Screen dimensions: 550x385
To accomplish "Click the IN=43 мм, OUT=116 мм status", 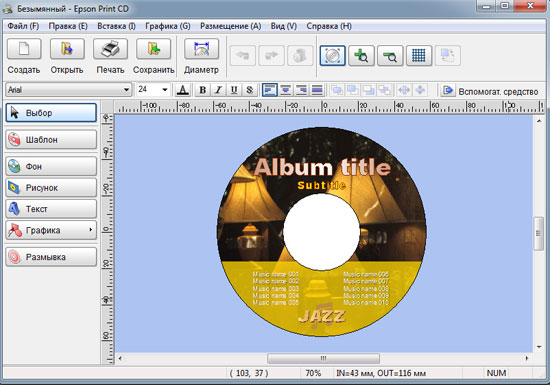I will [381, 373].
